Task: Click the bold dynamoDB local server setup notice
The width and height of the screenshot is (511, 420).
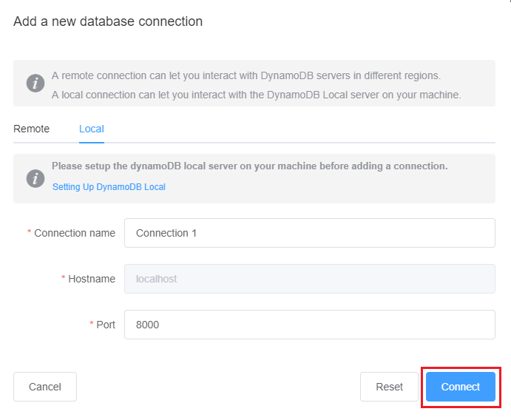Action: pos(249,166)
